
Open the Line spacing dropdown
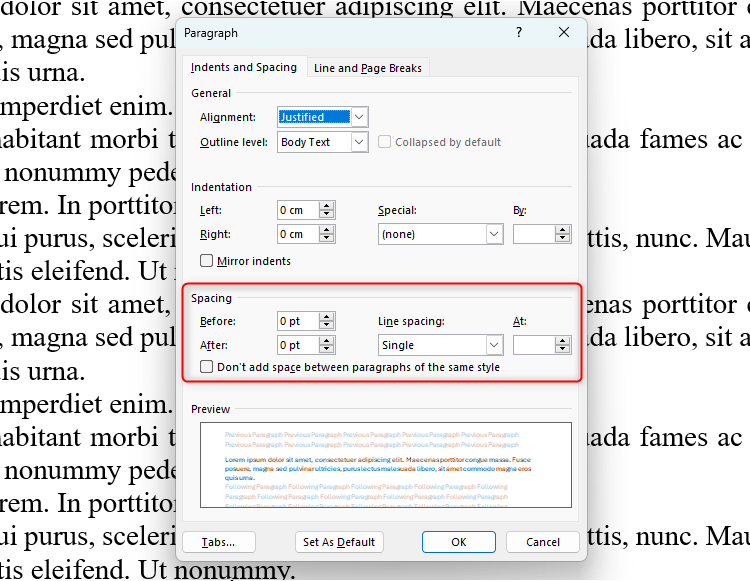(x=494, y=345)
